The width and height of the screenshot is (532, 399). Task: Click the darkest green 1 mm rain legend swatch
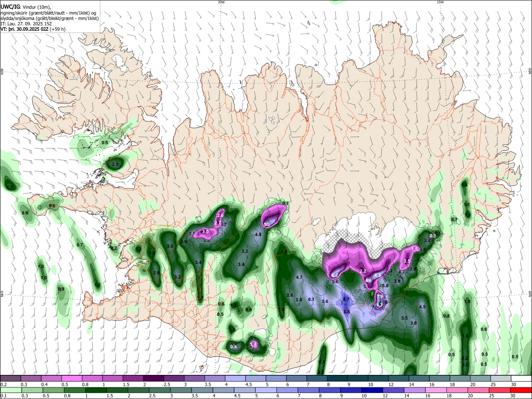tap(95, 390)
